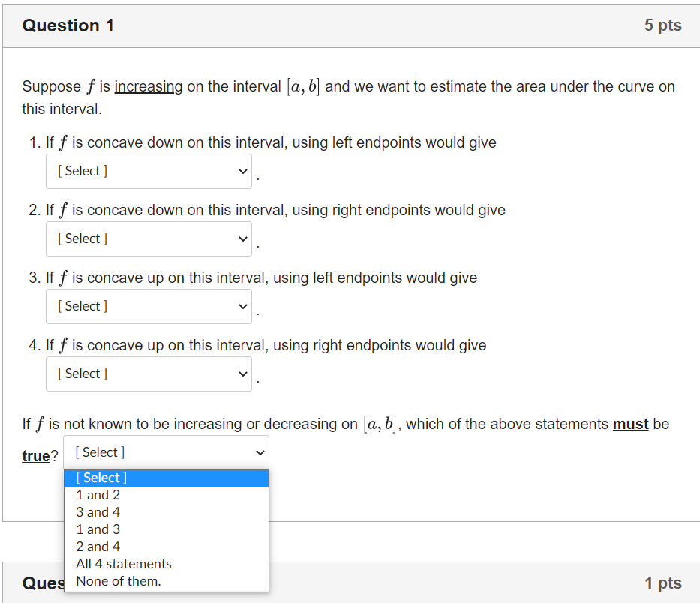The width and height of the screenshot is (700, 603).
Task: Open the dropdown for statement 1
Action: 148,171
